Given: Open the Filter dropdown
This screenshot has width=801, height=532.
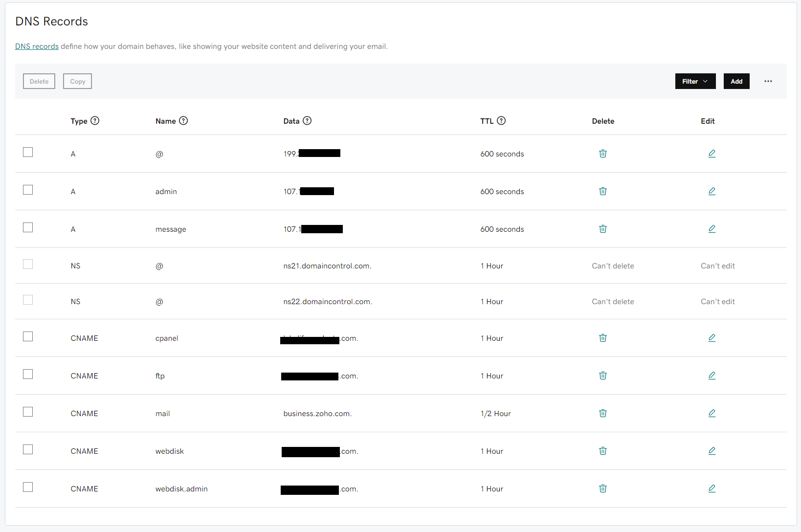Looking at the screenshot, I should tap(695, 81).
